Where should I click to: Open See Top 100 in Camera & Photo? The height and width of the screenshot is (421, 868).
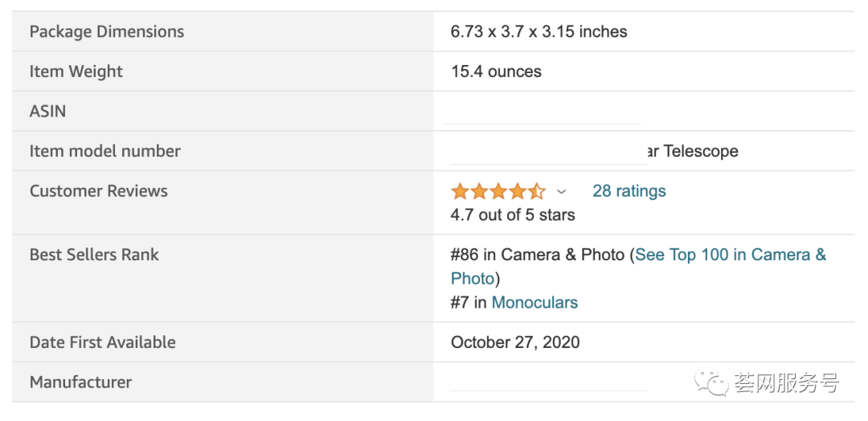730,255
